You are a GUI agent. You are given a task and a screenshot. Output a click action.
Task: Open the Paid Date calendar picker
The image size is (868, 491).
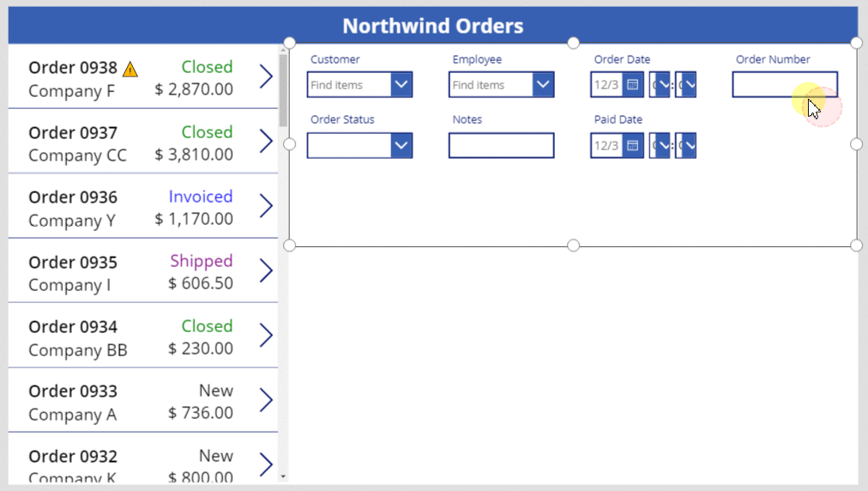633,146
